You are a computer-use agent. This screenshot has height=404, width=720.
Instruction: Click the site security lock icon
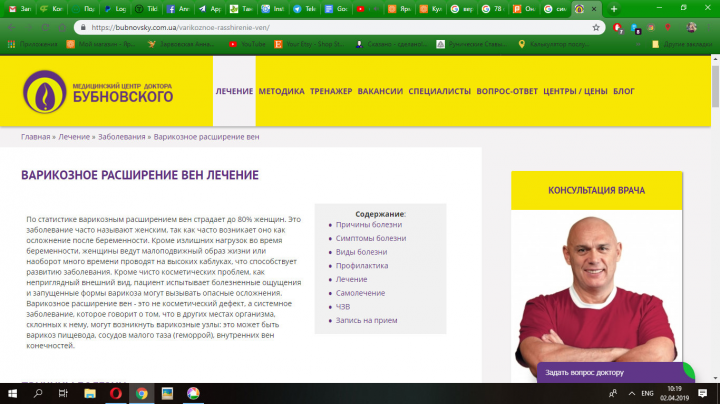tap(83, 28)
